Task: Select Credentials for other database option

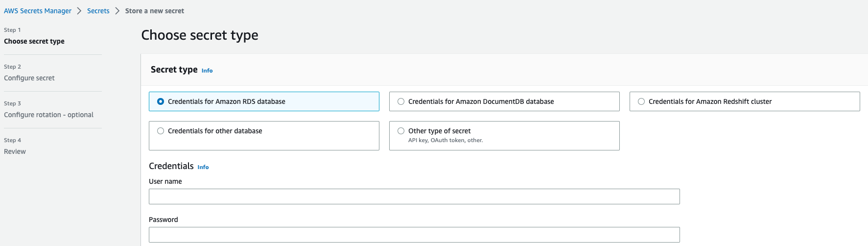Action: pos(264,136)
